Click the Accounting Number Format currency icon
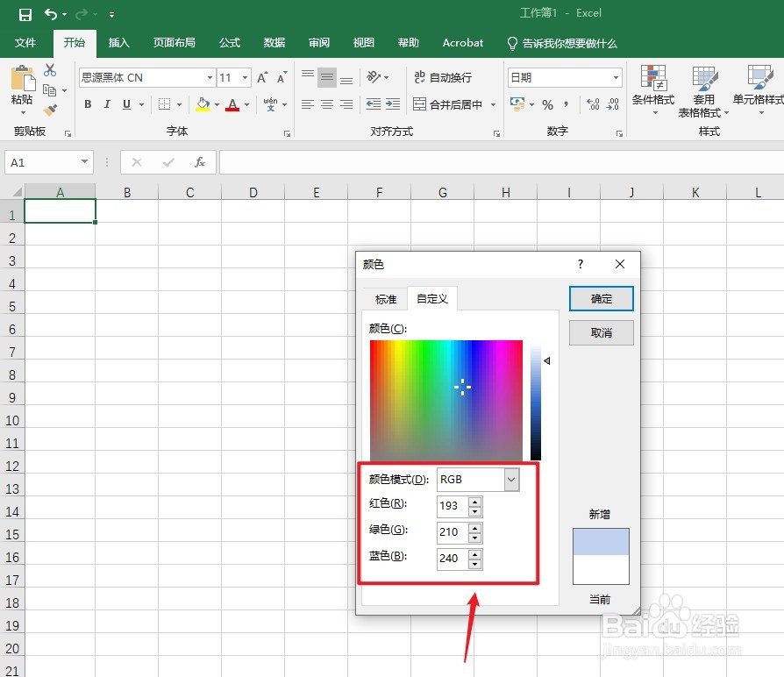Image resolution: width=784 pixels, height=677 pixels. (517, 104)
